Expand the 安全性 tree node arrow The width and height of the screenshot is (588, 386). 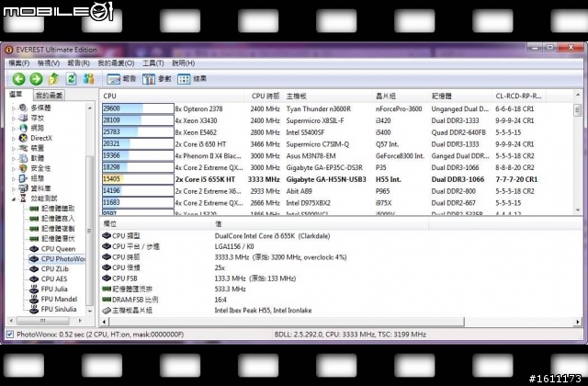[x=14, y=168]
